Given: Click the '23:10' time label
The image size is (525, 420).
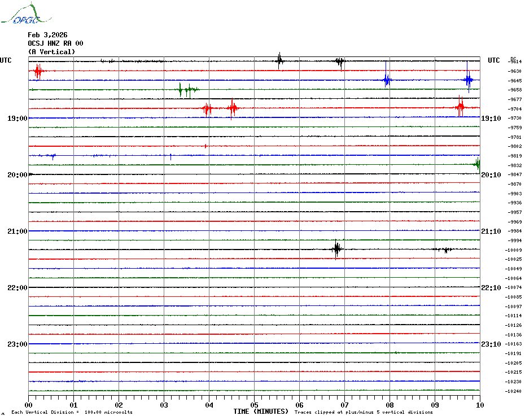Looking at the screenshot, I should (491, 344).
